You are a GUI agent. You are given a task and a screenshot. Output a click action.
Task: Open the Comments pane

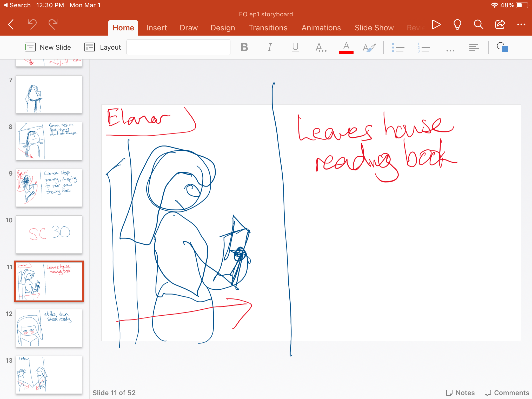pyautogui.click(x=507, y=393)
